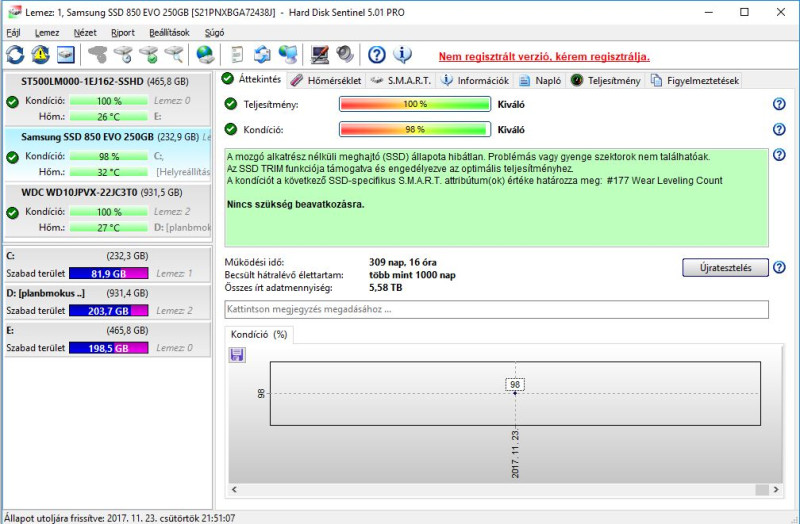Viewport: 800px width, 524px height.
Task: Click the 203,7 GB free space bar
Action: point(109,311)
